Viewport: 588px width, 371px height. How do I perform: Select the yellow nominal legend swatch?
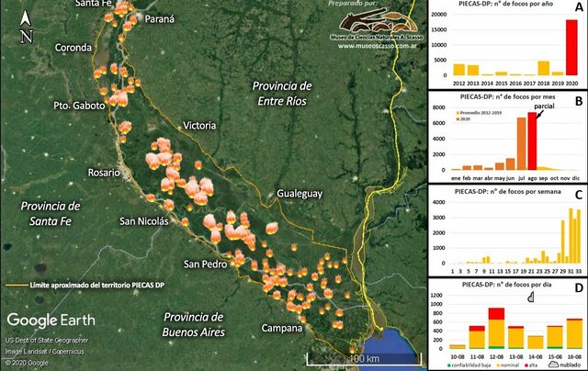(497, 365)
